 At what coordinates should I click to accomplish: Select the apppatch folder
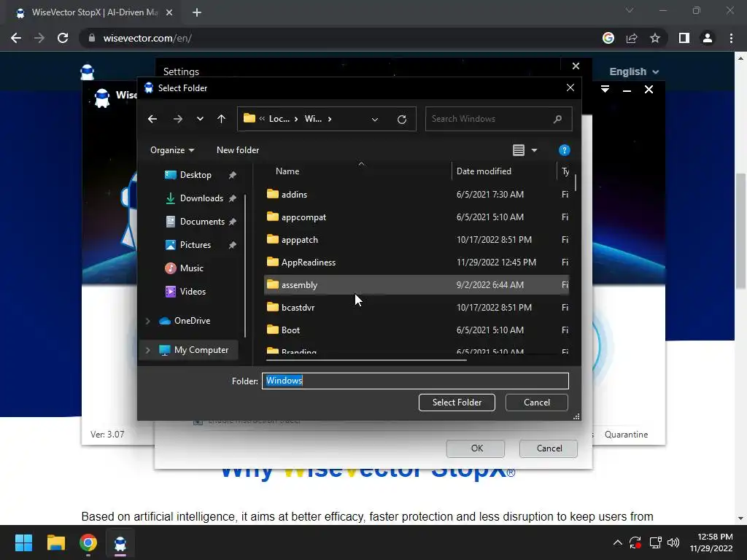tap(417, 239)
